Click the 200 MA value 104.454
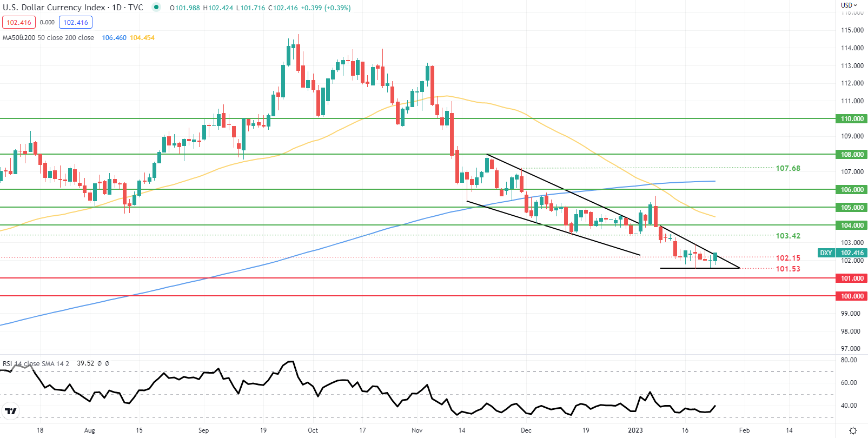The width and height of the screenshot is (868, 438). (x=142, y=38)
